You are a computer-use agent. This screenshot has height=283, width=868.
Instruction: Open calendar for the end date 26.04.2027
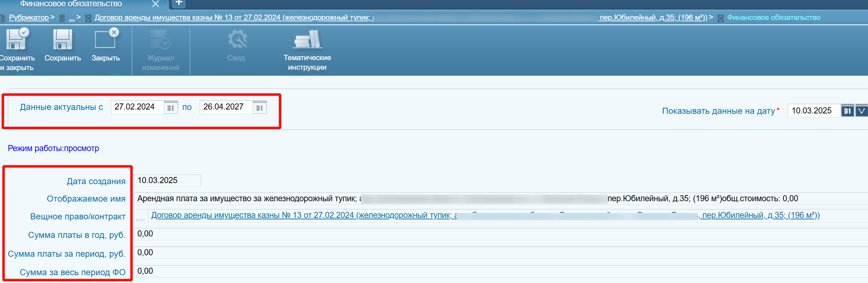coord(259,107)
